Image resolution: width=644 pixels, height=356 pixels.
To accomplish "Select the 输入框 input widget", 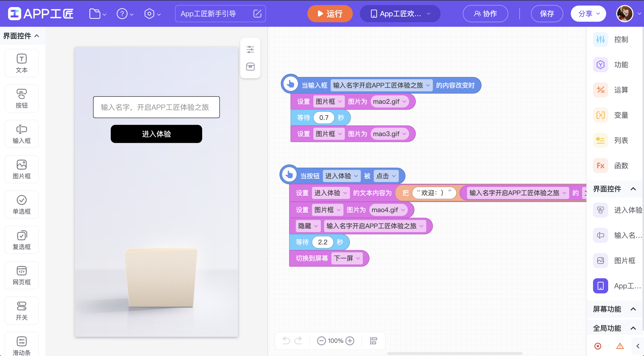I will [22, 134].
